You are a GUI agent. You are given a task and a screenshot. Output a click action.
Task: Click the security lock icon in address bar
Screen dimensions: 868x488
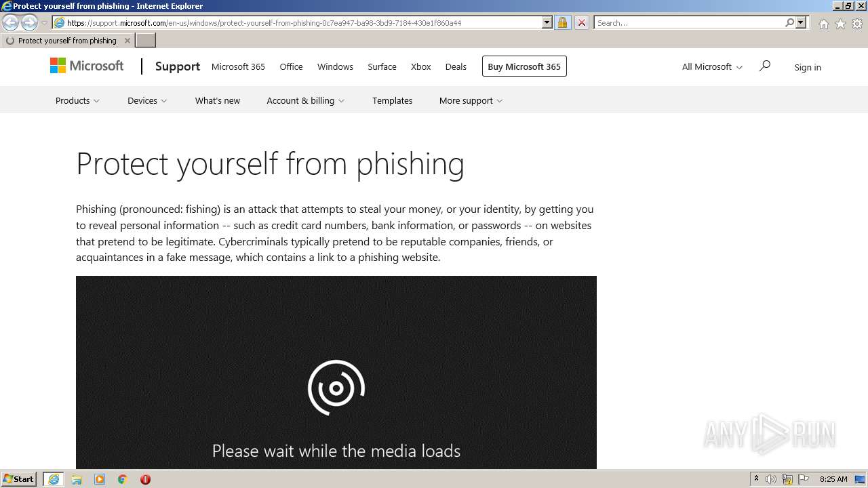point(562,23)
